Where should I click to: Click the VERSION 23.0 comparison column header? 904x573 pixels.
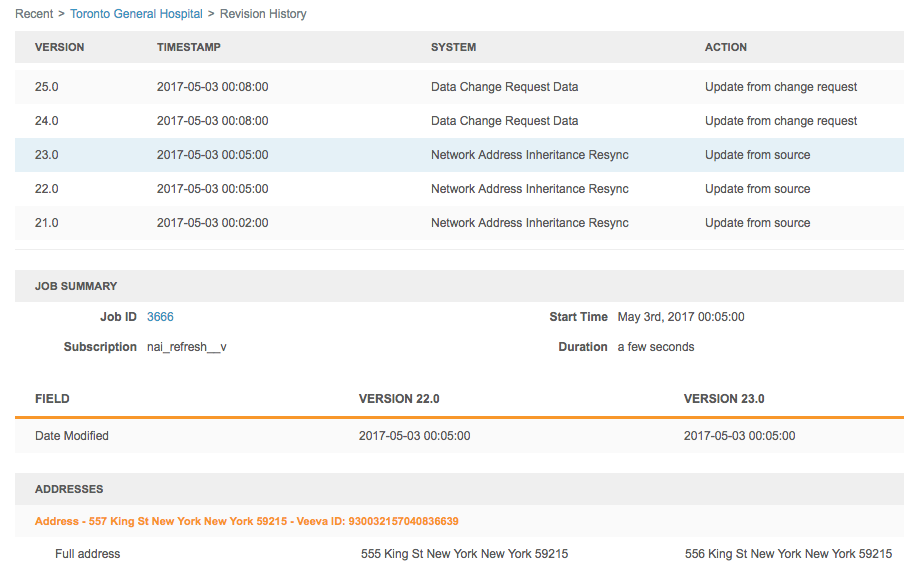724,399
